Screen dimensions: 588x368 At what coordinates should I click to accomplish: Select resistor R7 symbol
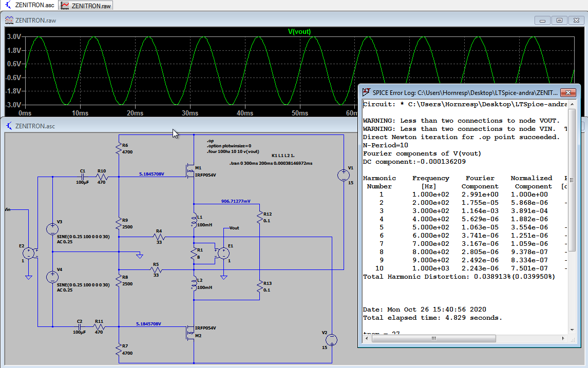tap(119, 349)
